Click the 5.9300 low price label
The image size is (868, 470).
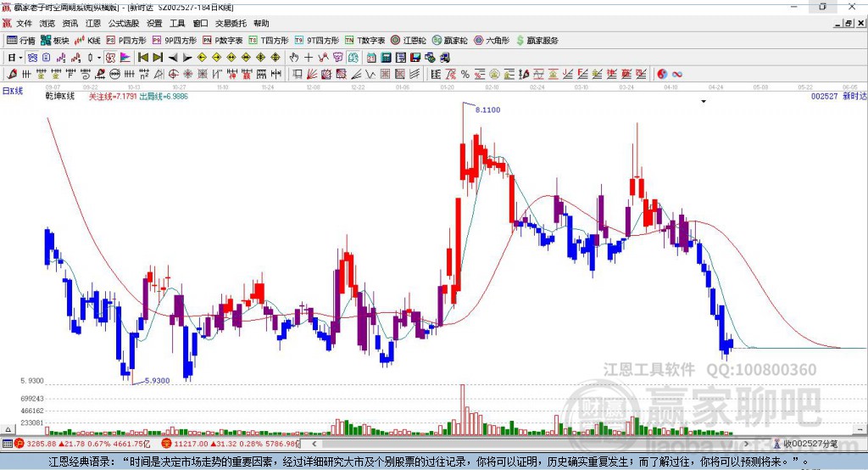[x=157, y=381]
